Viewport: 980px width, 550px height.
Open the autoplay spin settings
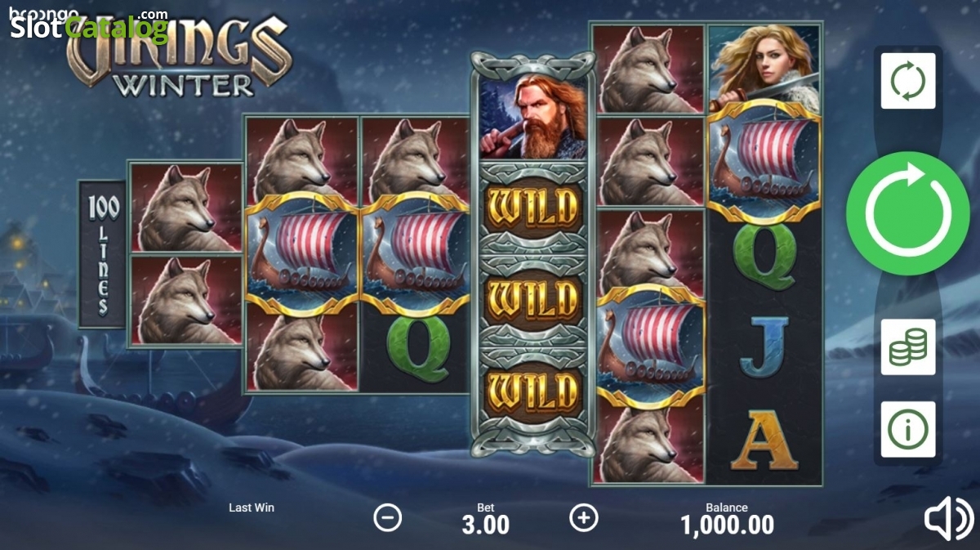coord(908,81)
